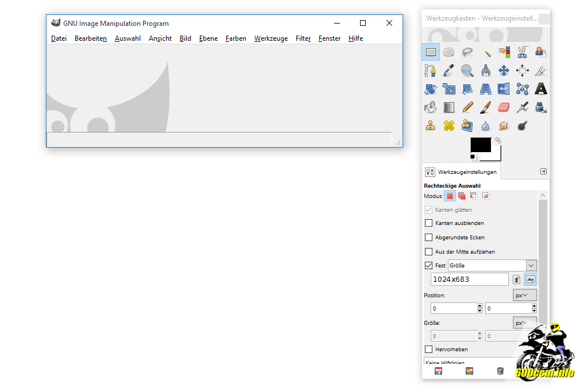
Task: Select the Rectangle Select tool
Action: click(431, 52)
